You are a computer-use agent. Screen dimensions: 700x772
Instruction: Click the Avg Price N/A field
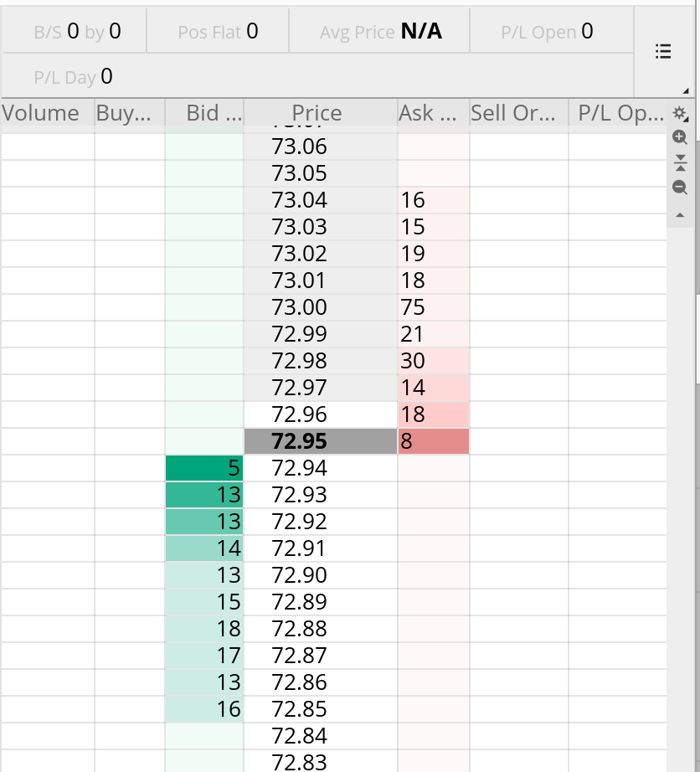(379, 32)
